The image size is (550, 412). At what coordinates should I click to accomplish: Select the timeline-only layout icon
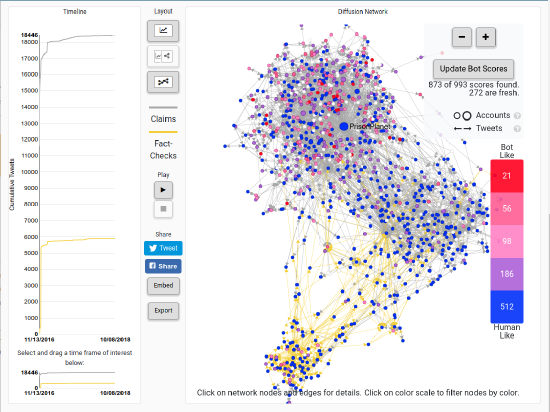pyautogui.click(x=163, y=31)
